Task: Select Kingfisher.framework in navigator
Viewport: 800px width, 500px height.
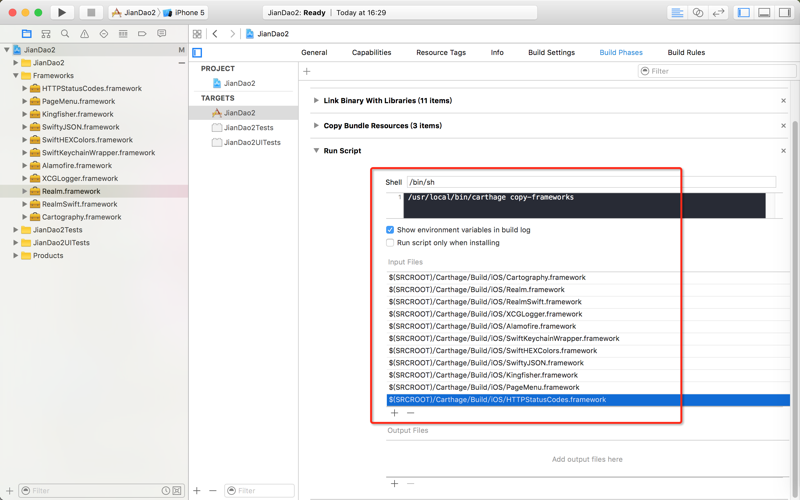Action: pyautogui.click(x=78, y=114)
